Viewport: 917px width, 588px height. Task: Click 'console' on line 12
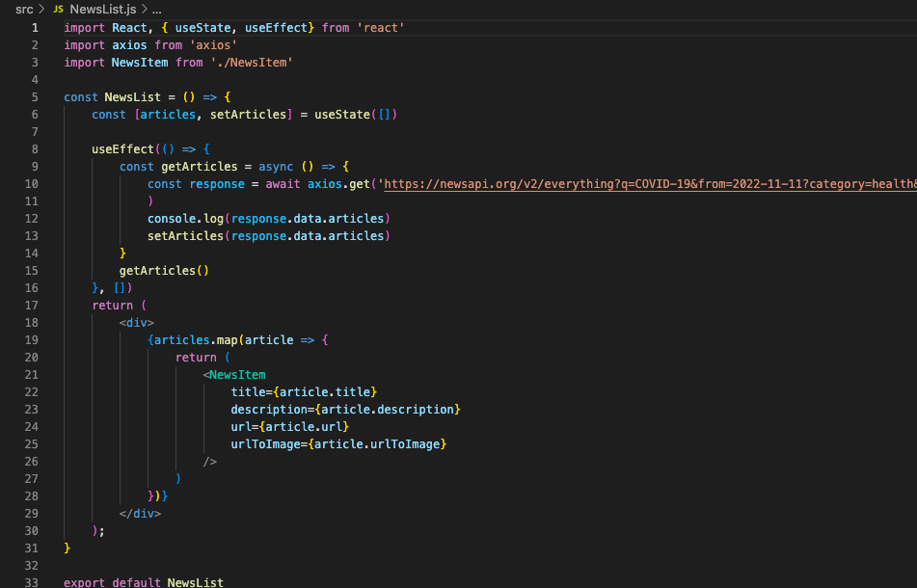click(x=172, y=219)
